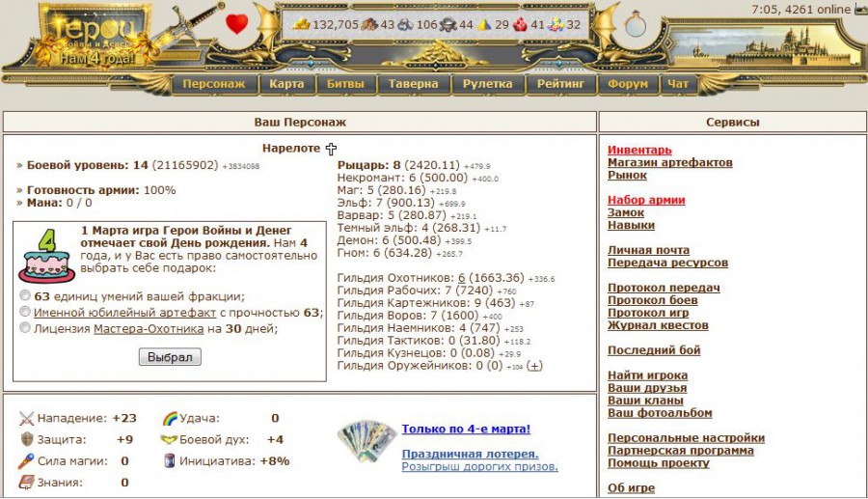The height and width of the screenshot is (499, 868).
Task: Click the lottery tickets image
Action: click(366, 441)
